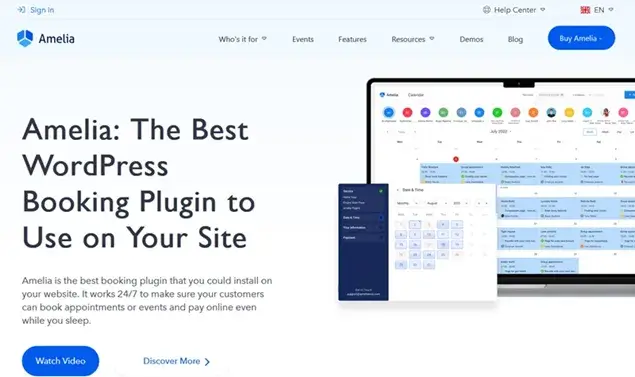This screenshot has width=635, height=377.
Task: Click the chevron beside Discover More
Action: tap(207, 362)
